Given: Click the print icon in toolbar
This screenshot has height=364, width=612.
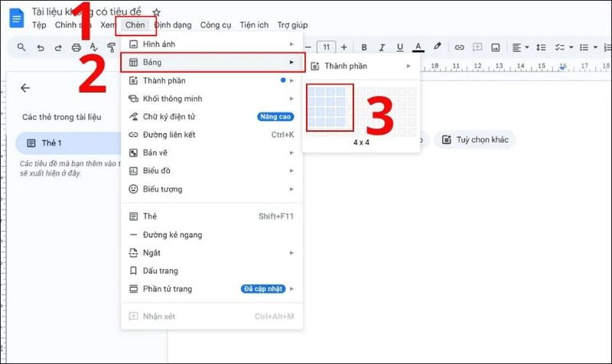Looking at the screenshot, I should (x=76, y=47).
